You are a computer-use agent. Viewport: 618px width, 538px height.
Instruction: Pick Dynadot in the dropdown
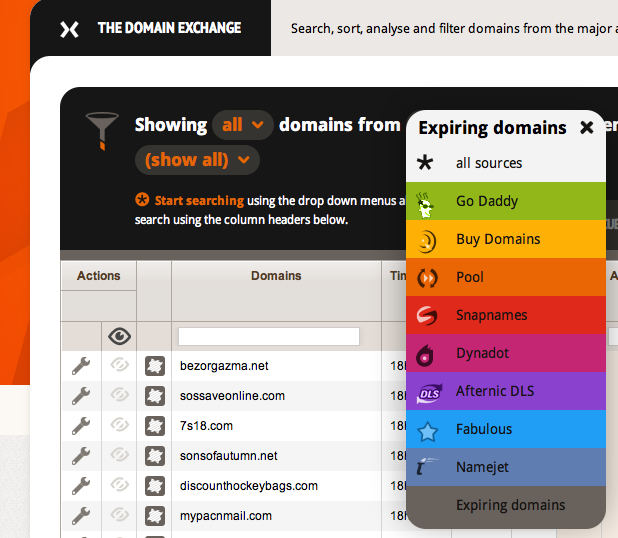click(x=506, y=353)
